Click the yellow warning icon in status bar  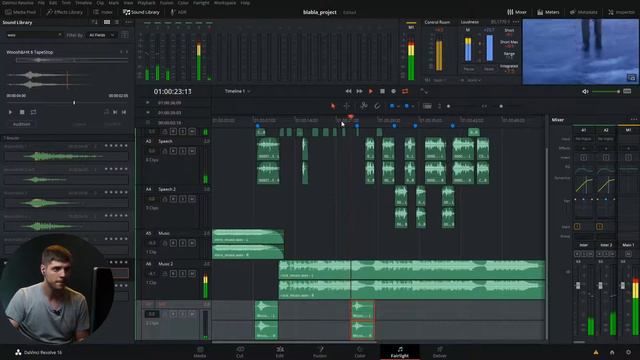point(596,352)
